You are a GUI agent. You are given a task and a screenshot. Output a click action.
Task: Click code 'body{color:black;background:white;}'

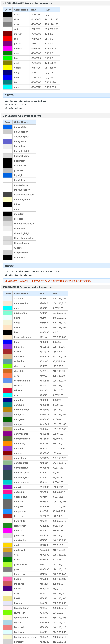pos(27,101)
